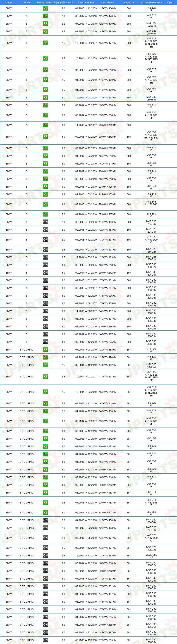Click engine code M57 D25 (256D1)

click(x=151, y=258)
